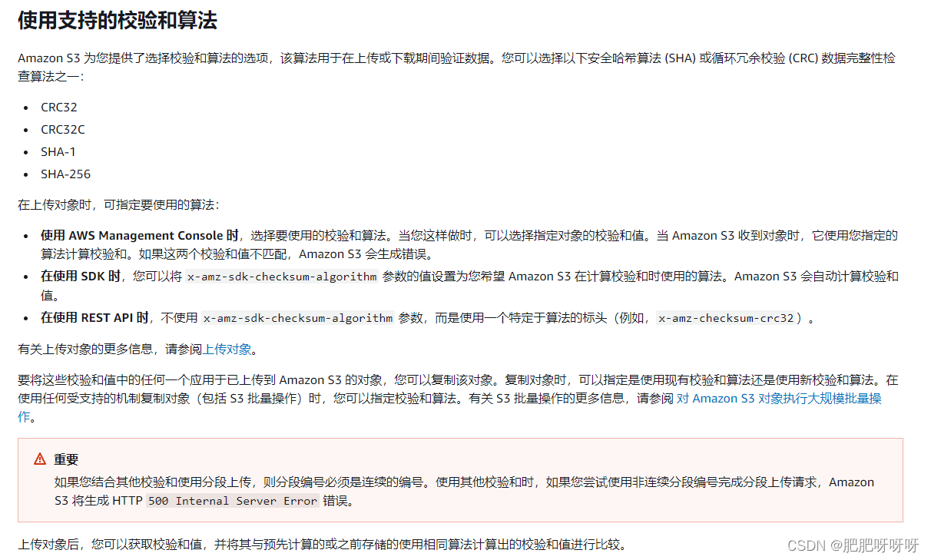Open the 对 Amazon S3 对象执行大规模批量操作 link
This screenshot has height=560, width=931.
pos(778,399)
